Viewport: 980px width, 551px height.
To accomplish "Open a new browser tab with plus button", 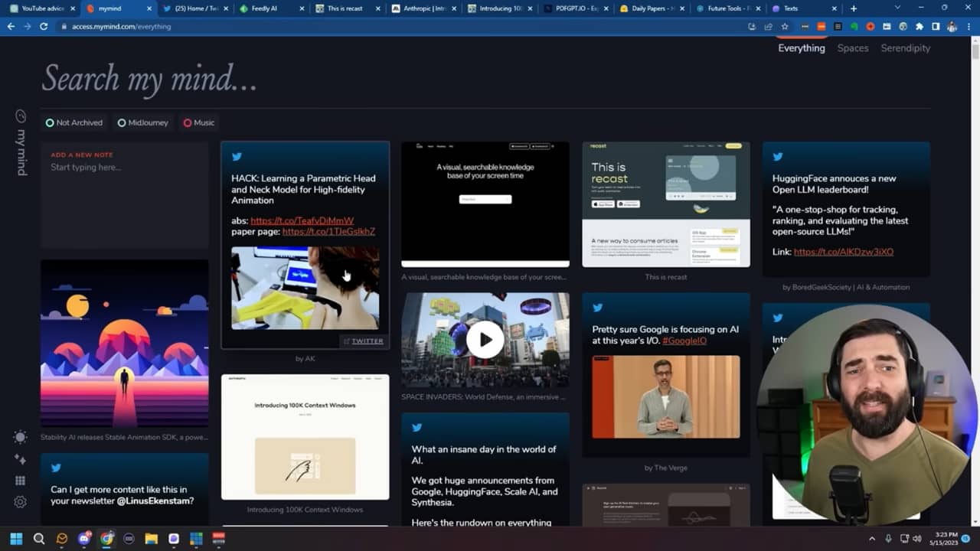I will click(854, 8).
